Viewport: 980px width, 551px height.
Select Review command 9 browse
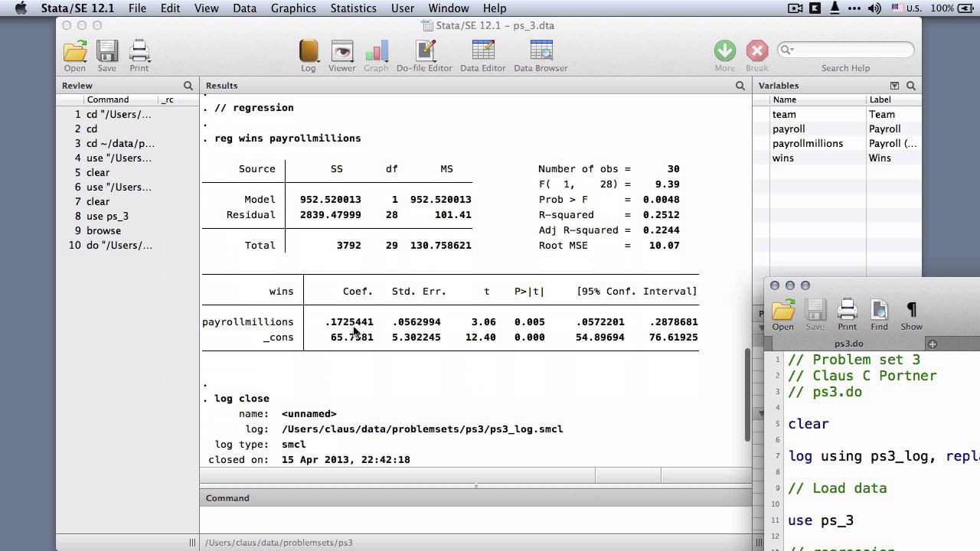pos(127,230)
